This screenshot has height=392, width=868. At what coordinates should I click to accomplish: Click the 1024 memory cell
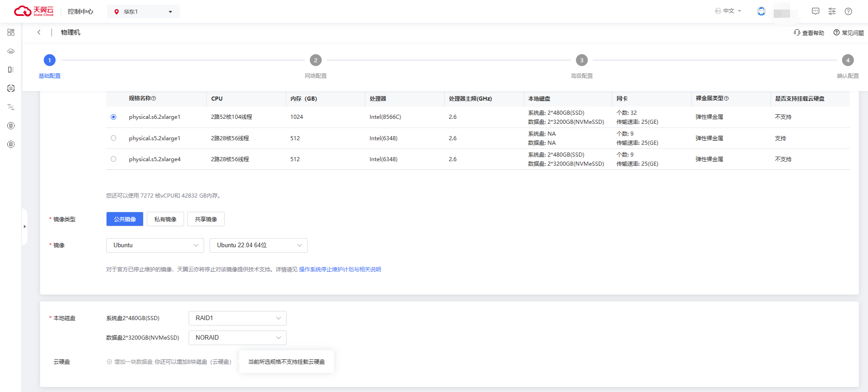click(297, 117)
